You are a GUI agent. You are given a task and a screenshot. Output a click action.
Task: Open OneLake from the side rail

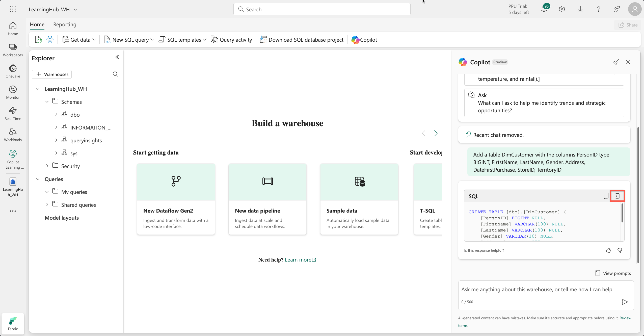13,71
